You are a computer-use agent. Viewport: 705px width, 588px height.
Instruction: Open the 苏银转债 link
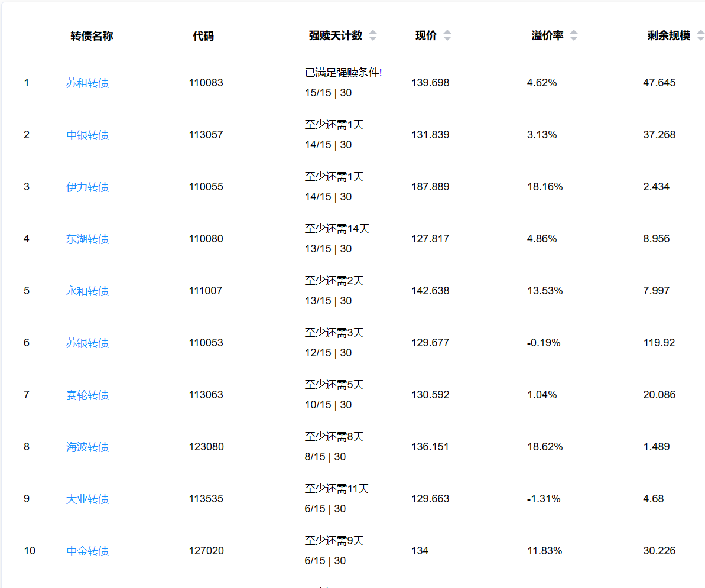click(87, 343)
